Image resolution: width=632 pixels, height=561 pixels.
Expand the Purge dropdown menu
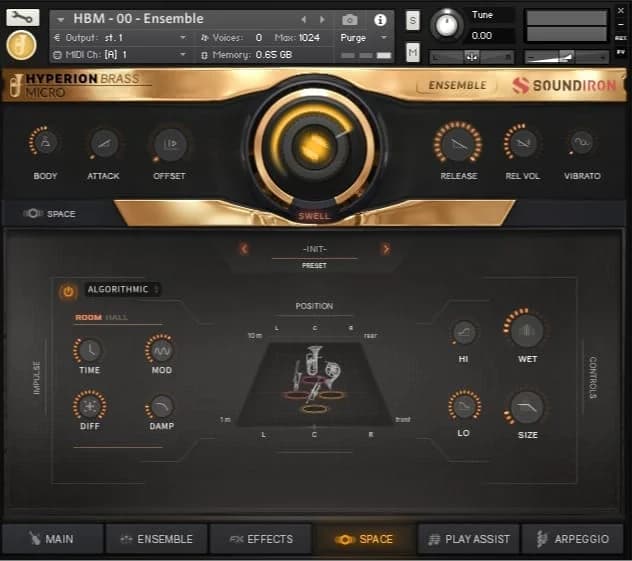pos(364,37)
